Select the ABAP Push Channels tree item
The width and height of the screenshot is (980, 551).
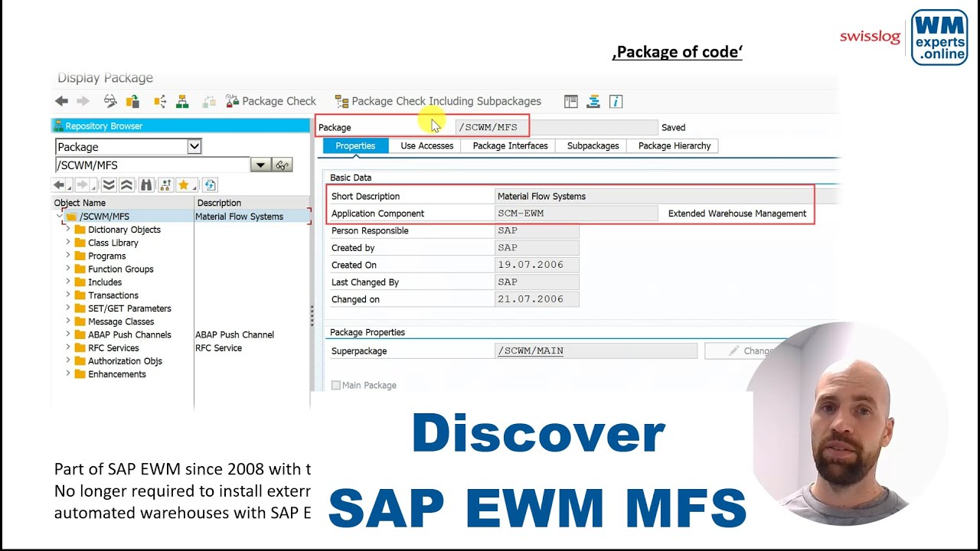129,334
